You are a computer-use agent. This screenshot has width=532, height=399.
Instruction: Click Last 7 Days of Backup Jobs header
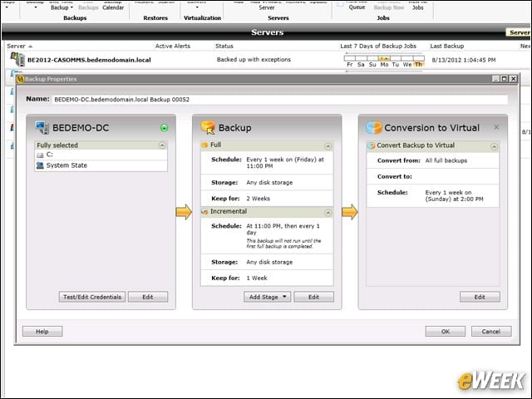[x=378, y=47]
